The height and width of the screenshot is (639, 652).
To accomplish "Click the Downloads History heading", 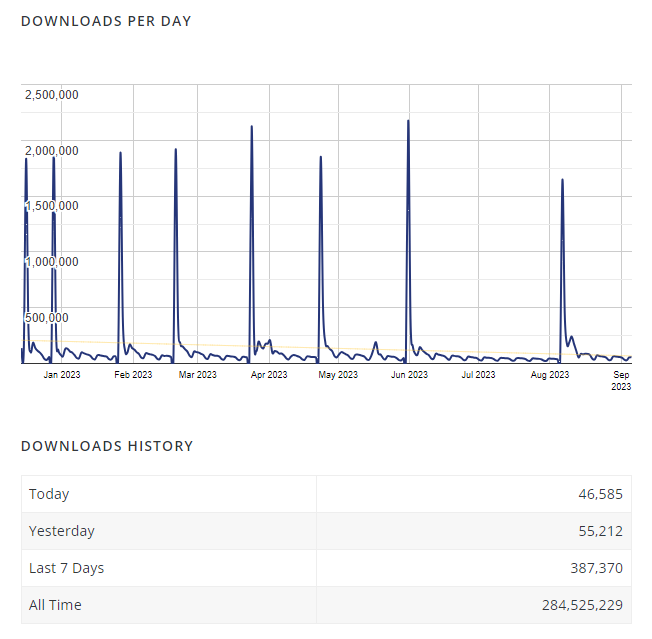I will tap(107, 446).
